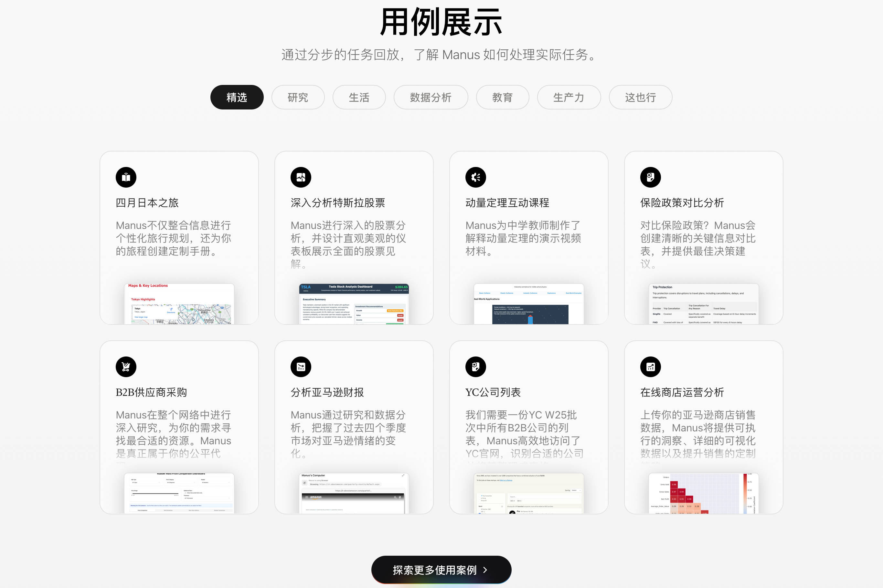This screenshot has height=588, width=883.
Task: Click the icon above 动量定理互动课程
Action: point(475,177)
